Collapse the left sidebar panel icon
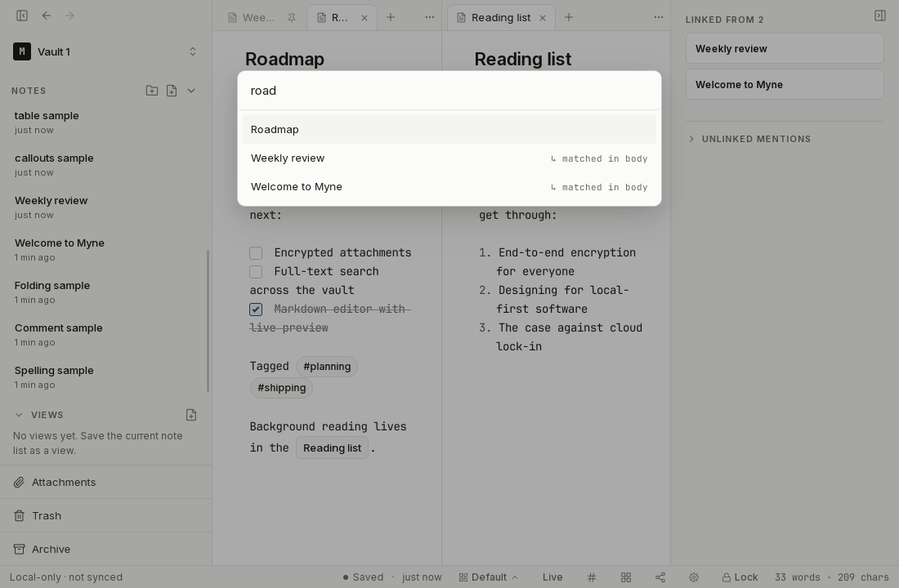The height and width of the screenshot is (588, 899). coord(22,16)
